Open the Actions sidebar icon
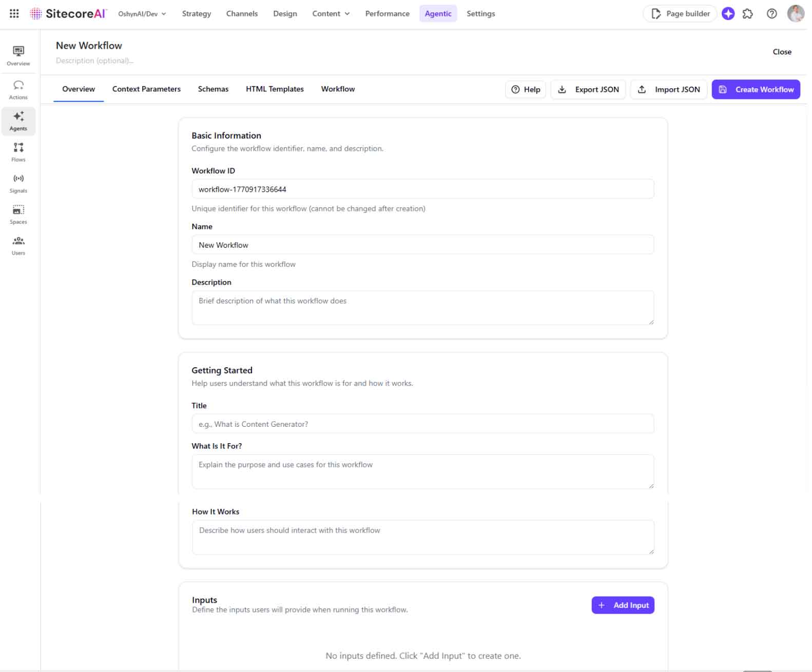Viewport: 812px width, 672px height. click(x=18, y=90)
